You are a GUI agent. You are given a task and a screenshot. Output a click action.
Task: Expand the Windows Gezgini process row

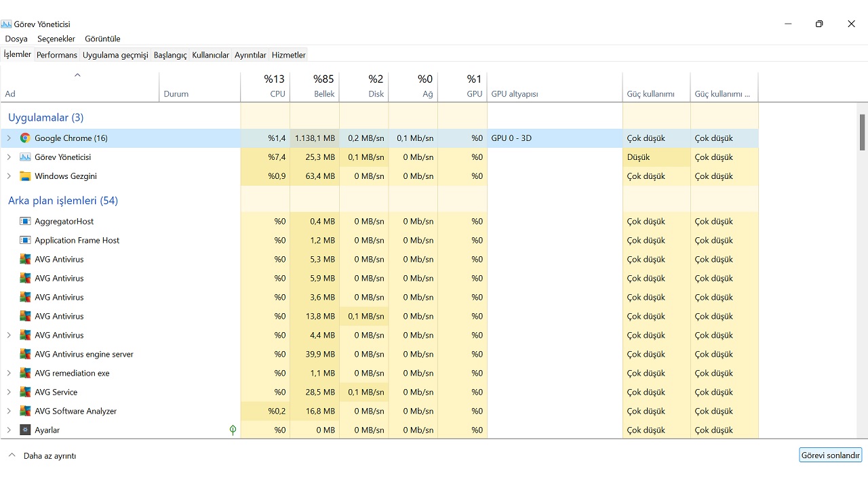click(x=9, y=176)
